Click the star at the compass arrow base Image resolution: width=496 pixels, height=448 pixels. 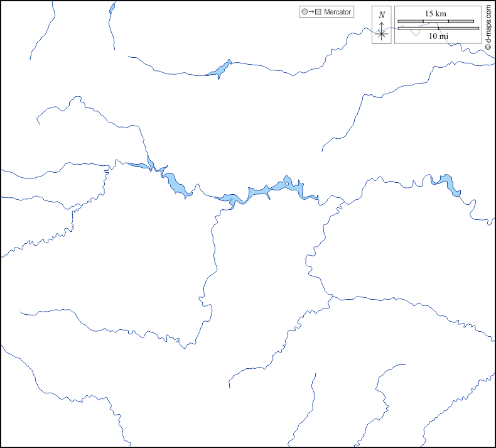(x=382, y=34)
